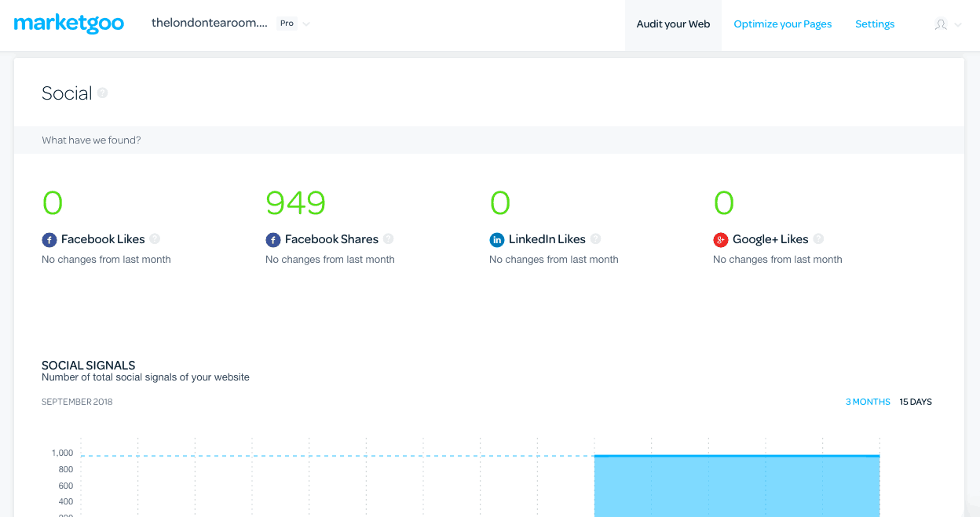Click the blue filled area of social signals chart
Viewport: 980px width, 517px height.
pos(737,486)
